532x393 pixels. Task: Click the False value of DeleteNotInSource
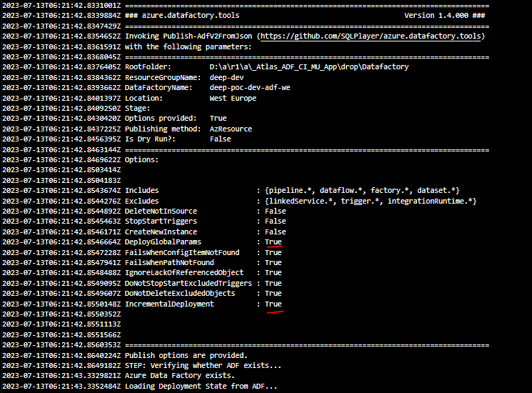pos(275,211)
